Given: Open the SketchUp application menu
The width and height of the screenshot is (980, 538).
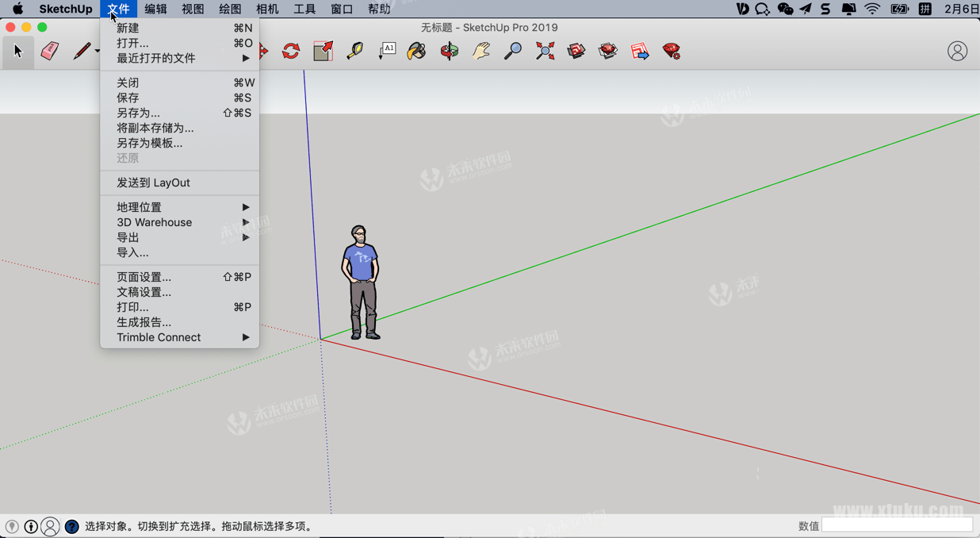Looking at the screenshot, I should click(66, 9).
